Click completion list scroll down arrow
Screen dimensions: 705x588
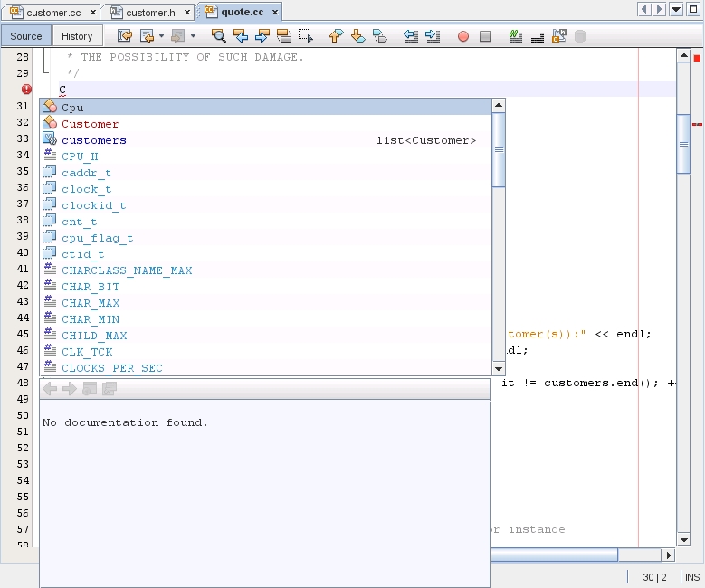(x=498, y=369)
